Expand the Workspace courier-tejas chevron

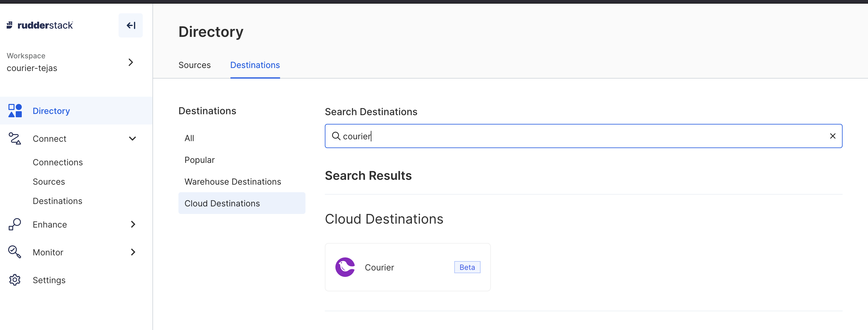point(131,62)
